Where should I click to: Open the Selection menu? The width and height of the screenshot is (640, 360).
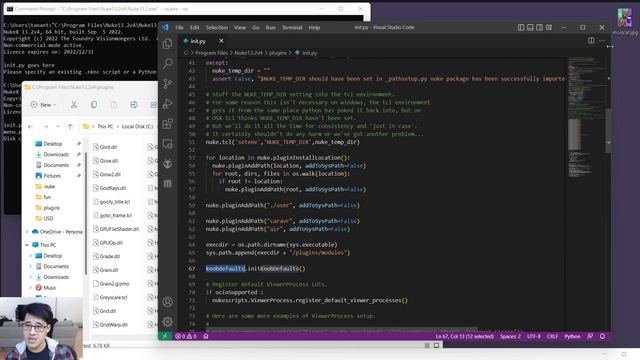(216, 27)
